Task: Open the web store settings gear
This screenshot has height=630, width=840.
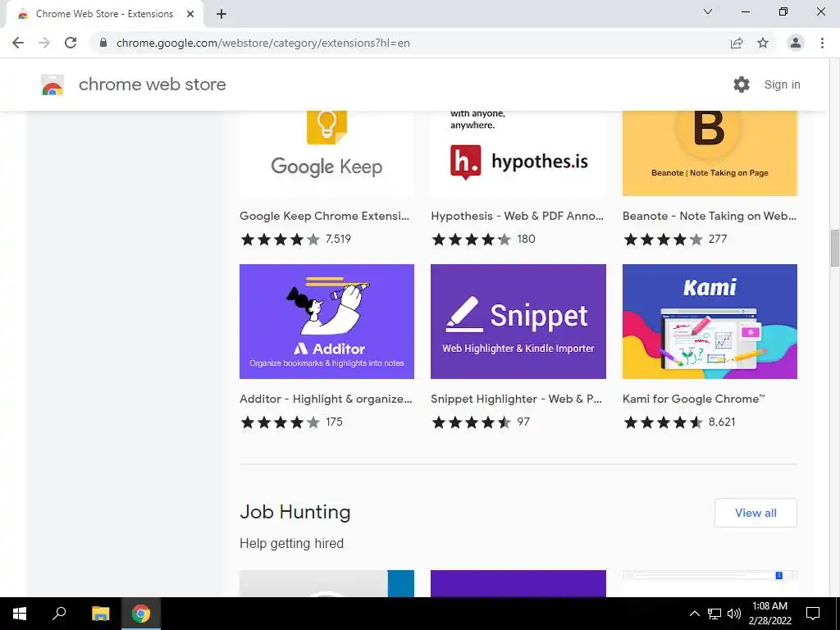Action: point(742,84)
